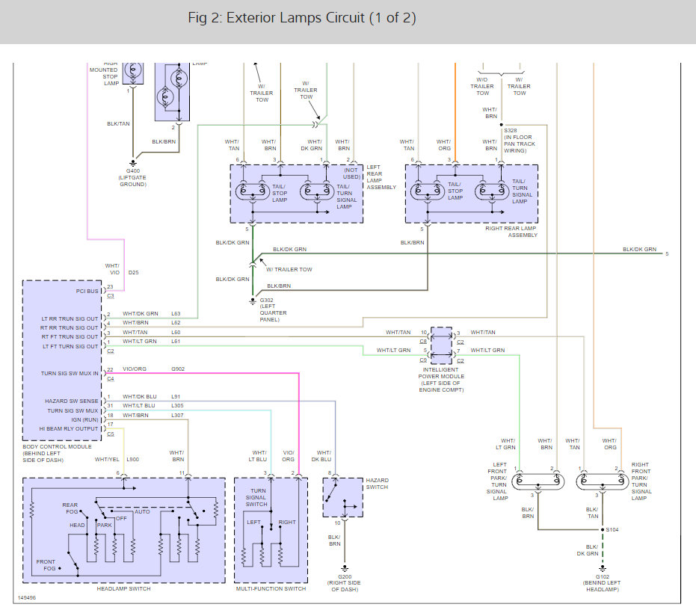Select connector label 'C3' under PCI BUS
696x616 pixels.
(x=111, y=295)
